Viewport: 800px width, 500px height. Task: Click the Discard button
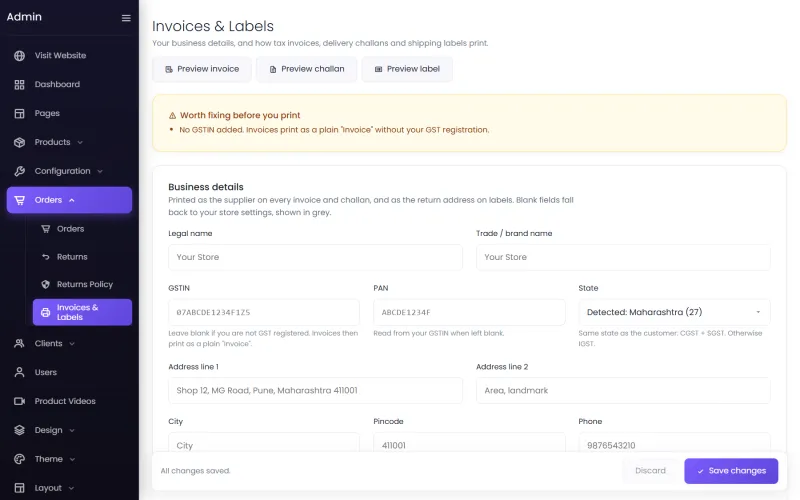[650, 471]
